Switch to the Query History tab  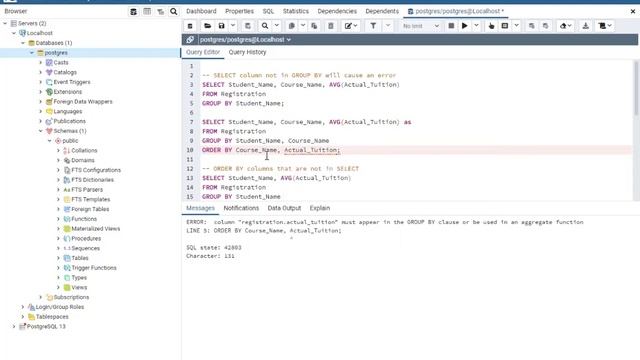point(247,52)
